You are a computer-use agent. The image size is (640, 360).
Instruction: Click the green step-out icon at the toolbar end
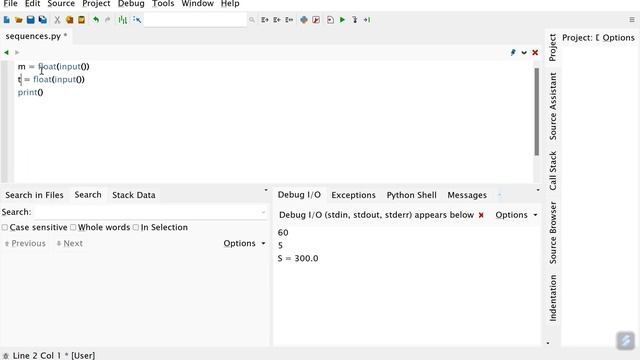(x=367, y=20)
